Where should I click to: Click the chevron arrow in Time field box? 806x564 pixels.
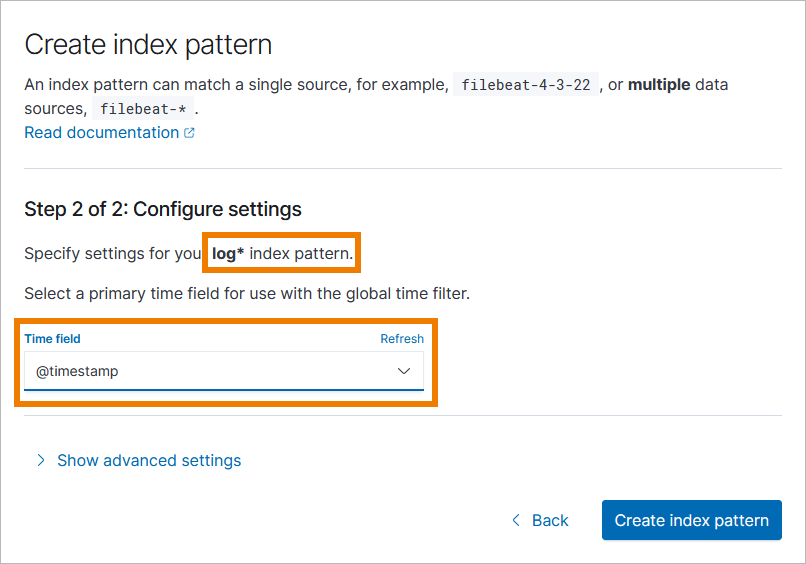click(404, 371)
